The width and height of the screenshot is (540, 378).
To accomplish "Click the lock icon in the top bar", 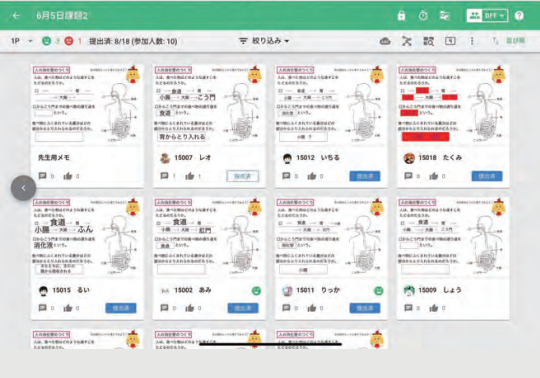I will click(x=401, y=15).
